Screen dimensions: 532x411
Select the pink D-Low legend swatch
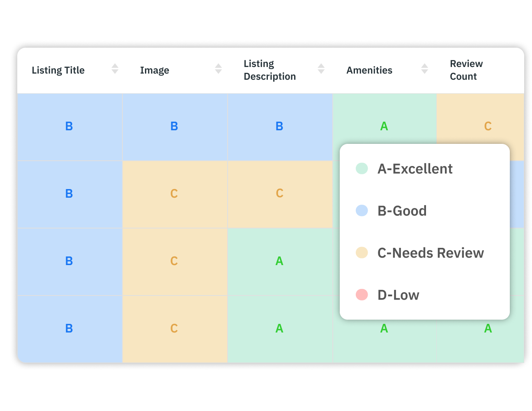click(362, 295)
